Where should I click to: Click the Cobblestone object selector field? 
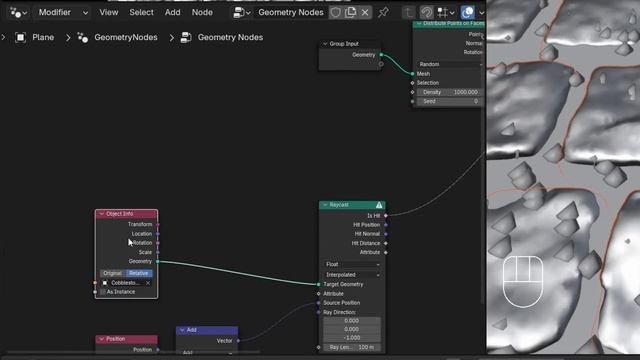coord(127,283)
